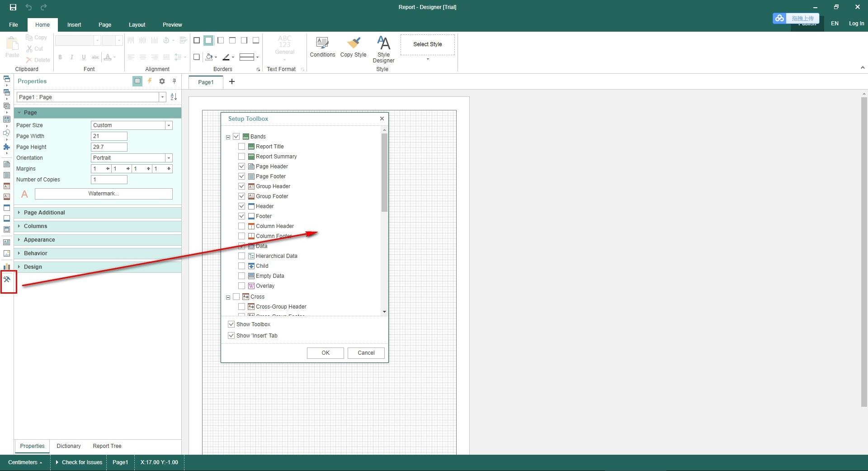
Task: Click the Page Width input field
Action: pyautogui.click(x=109, y=136)
